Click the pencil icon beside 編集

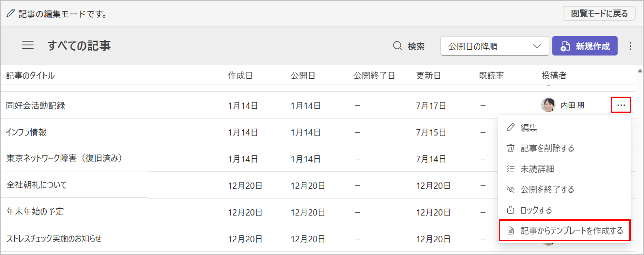coord(510,127)
